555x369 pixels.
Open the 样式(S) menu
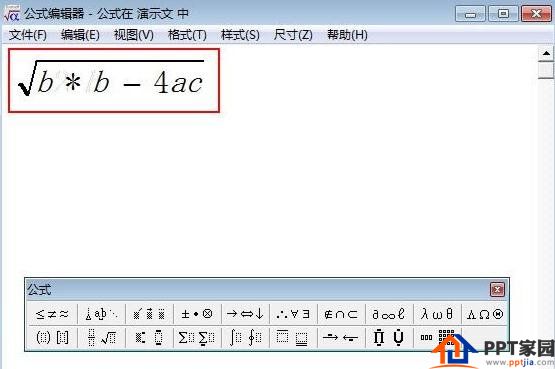(x=240, y=35)
